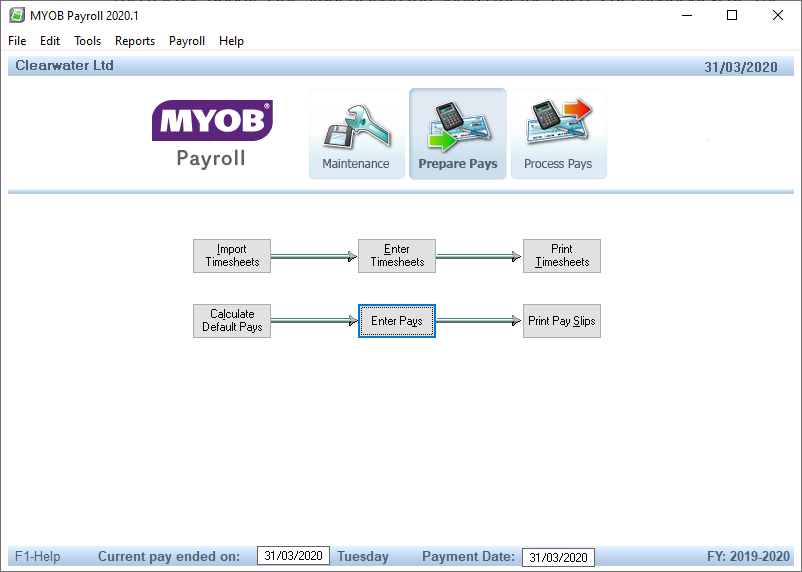Open the Process Pays icon
This screenshot has width=802, height=572.
(x=558, y=133)
